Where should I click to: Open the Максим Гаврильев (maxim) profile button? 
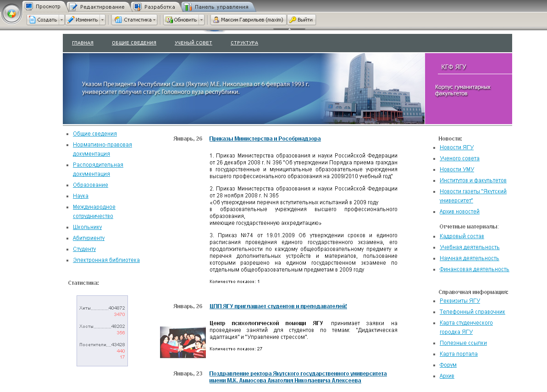click(x=249, y=20)
